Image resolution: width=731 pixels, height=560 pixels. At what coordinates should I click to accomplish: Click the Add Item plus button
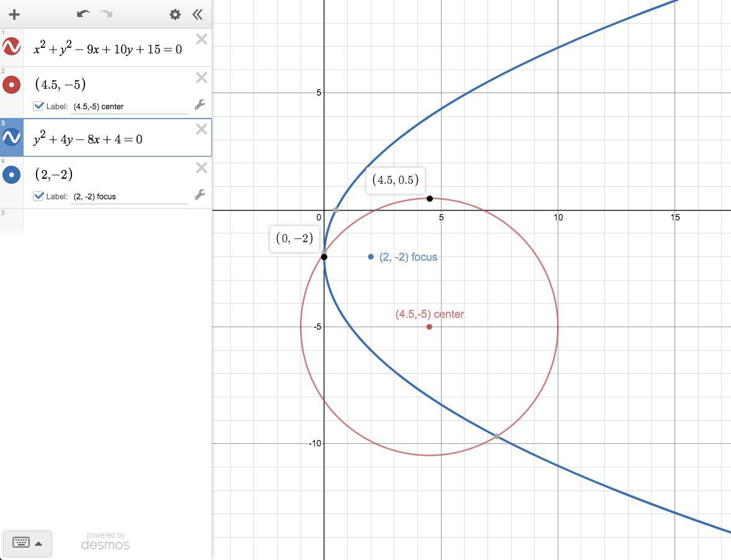14,14
